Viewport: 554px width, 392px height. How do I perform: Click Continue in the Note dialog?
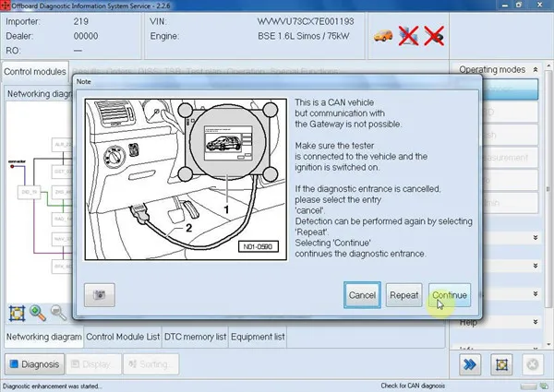pos(450,295)
